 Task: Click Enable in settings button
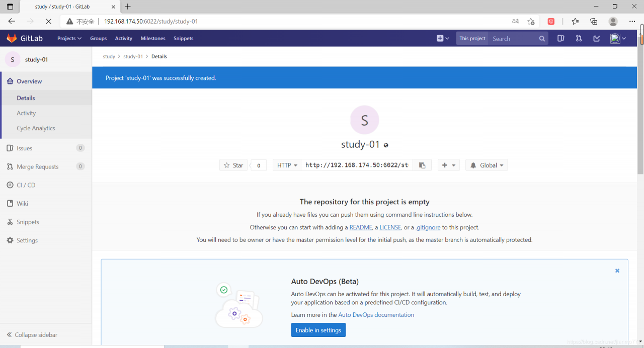(x=318, y=330)
